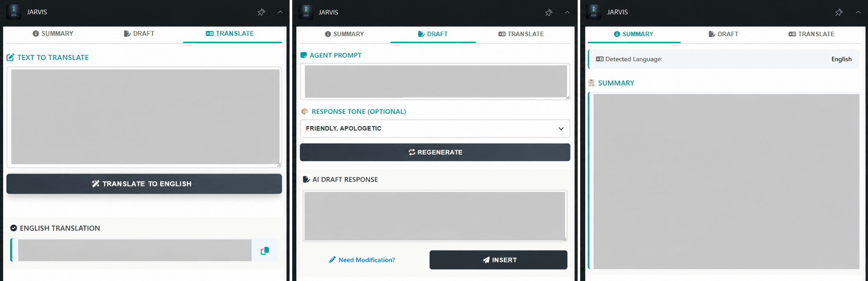Pin the middle JARVIS panel
The height and width of the screenshot is (281, 868).
549,13
